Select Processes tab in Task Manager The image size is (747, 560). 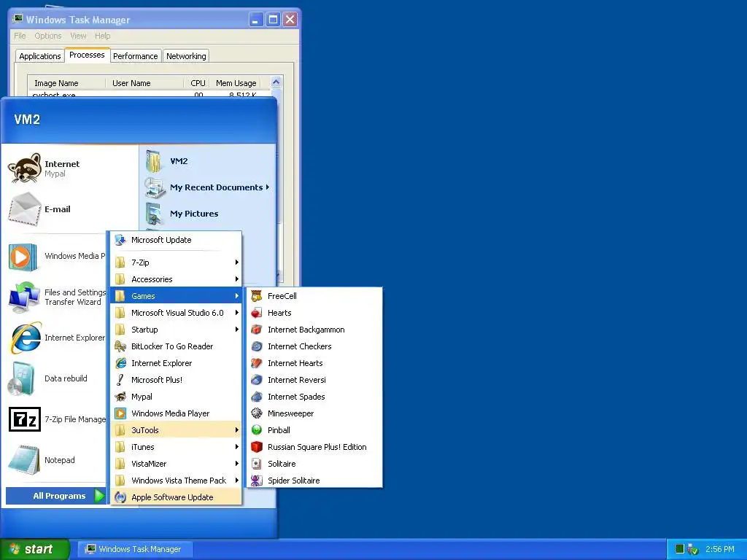pos(87,55)
